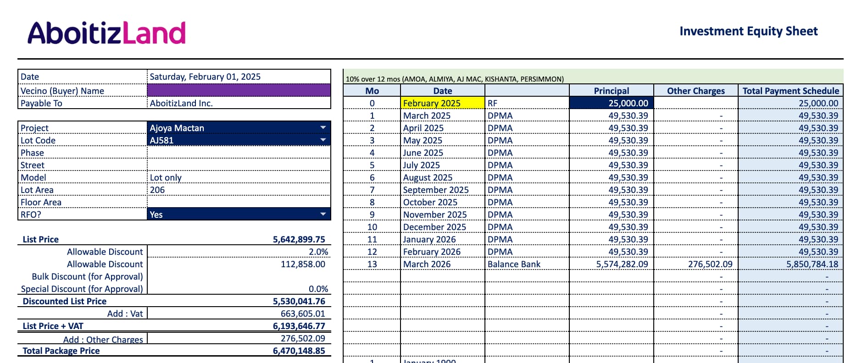Screen dimensions: 868x363
Task: Select the List Price + VAT value 6,193,646.77
Action: (x=299, y=326)
